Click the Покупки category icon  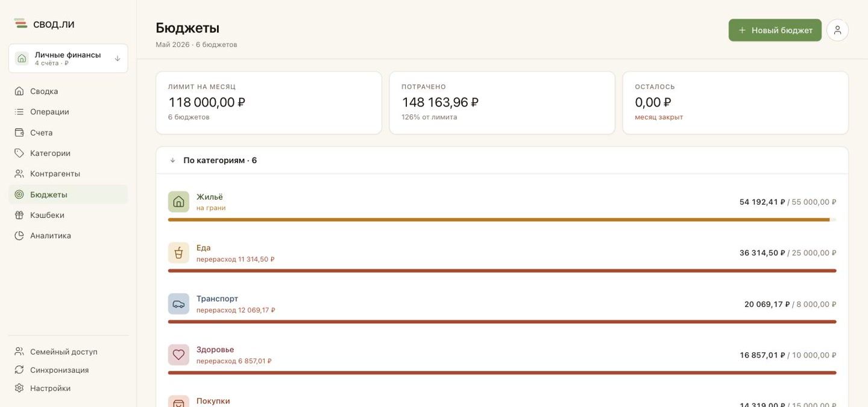click(178, 402)
